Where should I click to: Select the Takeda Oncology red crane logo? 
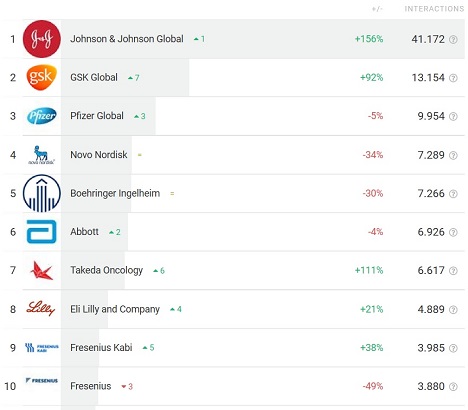[x=42, y=270]
